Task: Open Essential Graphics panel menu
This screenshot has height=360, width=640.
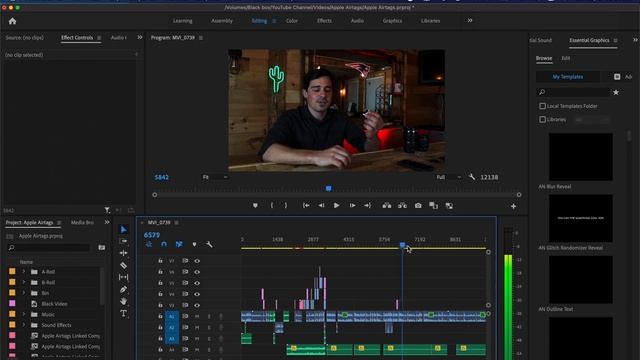Action: coord(616,40)
